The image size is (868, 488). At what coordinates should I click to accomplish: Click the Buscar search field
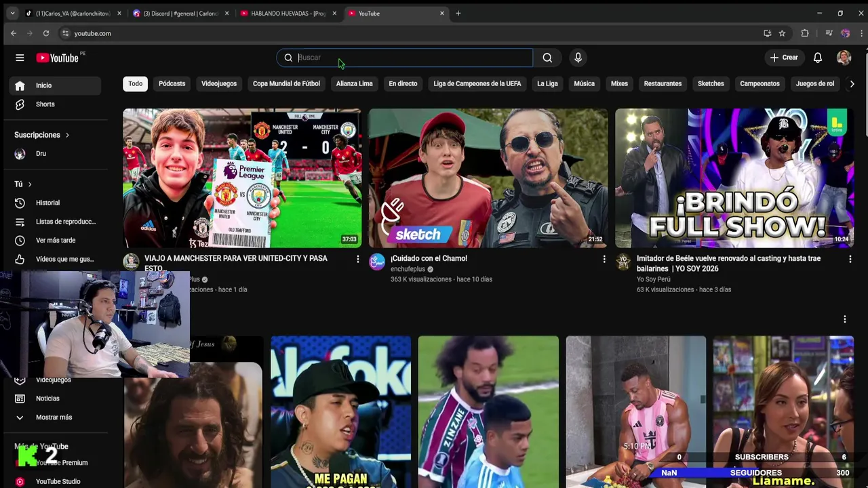[405, 58]
